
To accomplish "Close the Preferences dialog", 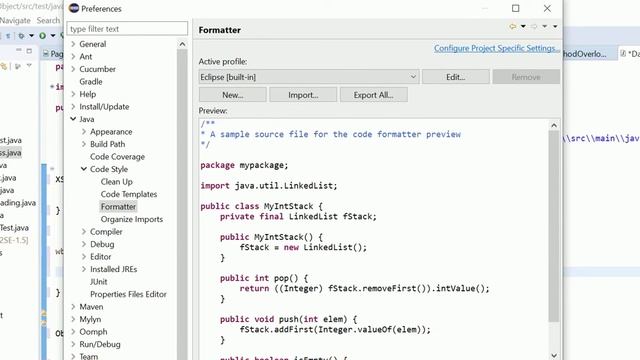I will pyautogui.click(x=547, y=8).
